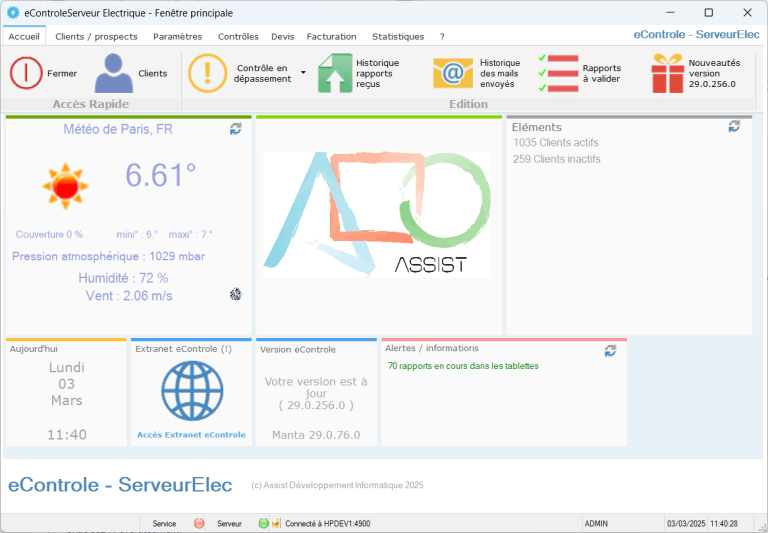The image size is (768, 533).
Task: Click the Manta 29.0.76.0 text
Action: coord(316,435)
